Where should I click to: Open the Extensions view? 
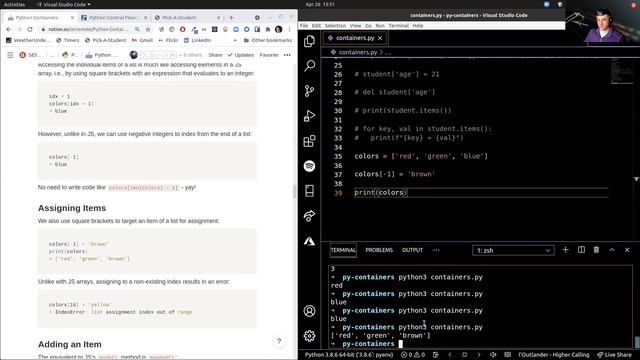[309, 141]
